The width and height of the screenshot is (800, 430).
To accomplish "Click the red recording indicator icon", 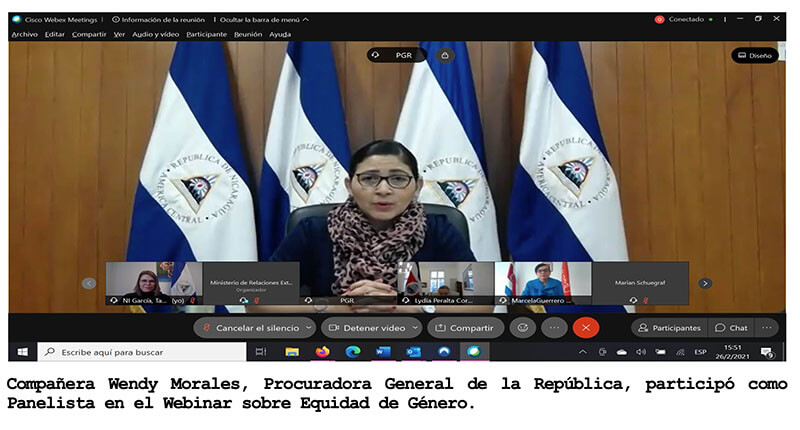I will pos(659,19).
